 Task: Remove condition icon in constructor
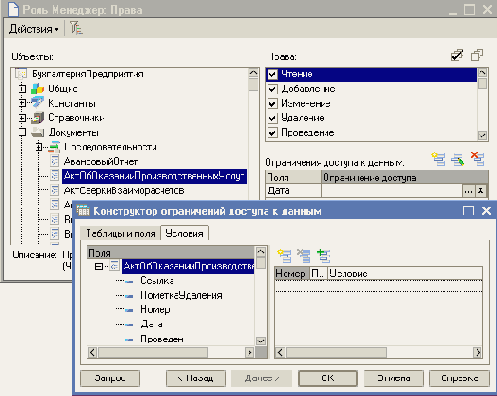click(304, 256)
